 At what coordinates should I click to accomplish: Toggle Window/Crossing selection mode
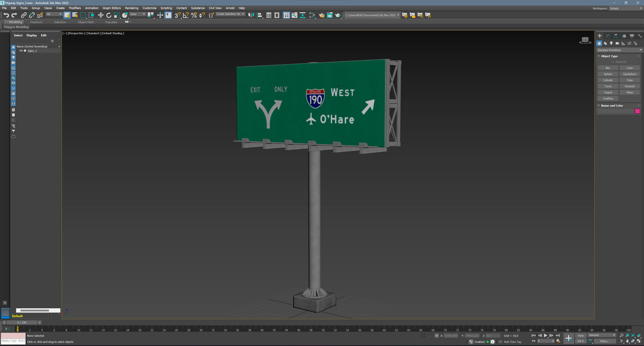coord(91,15)
